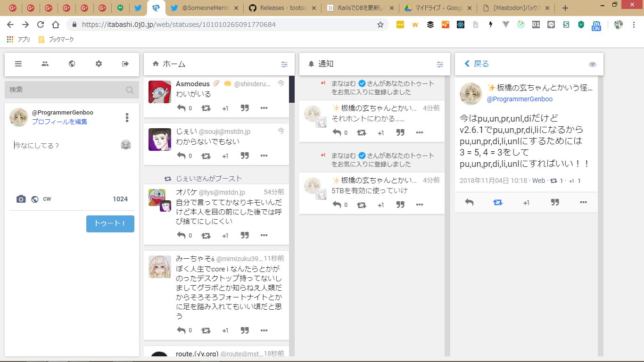
Task: Toggle sensitive content visibility eye icon
Action: (x=593, y=65)
